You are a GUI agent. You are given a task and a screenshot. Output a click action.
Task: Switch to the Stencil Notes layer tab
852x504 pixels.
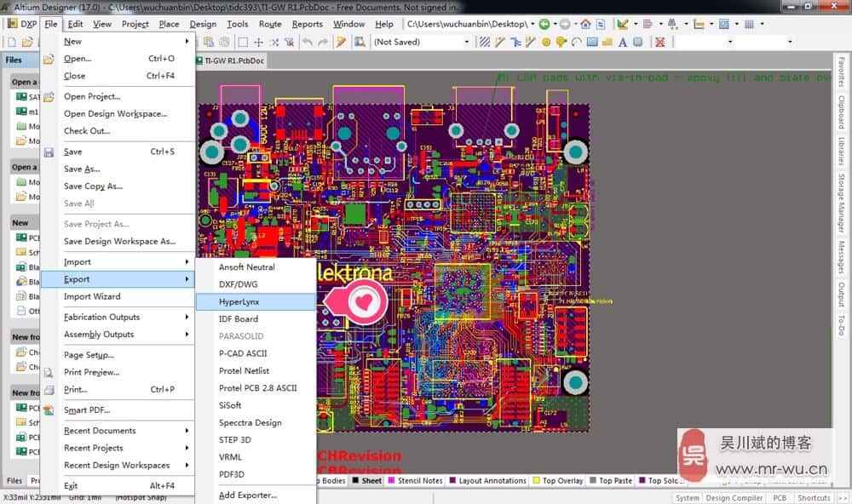(415, 481)
